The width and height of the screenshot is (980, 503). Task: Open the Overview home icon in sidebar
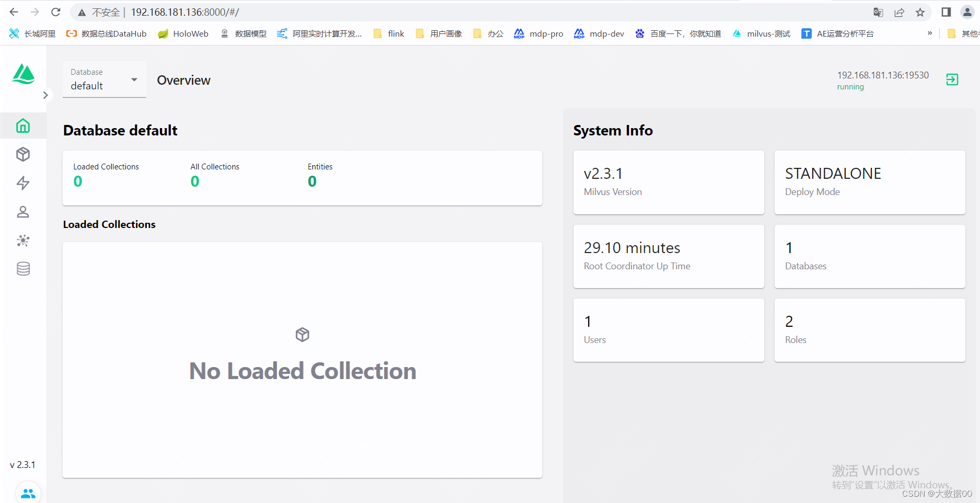point(23,125)
